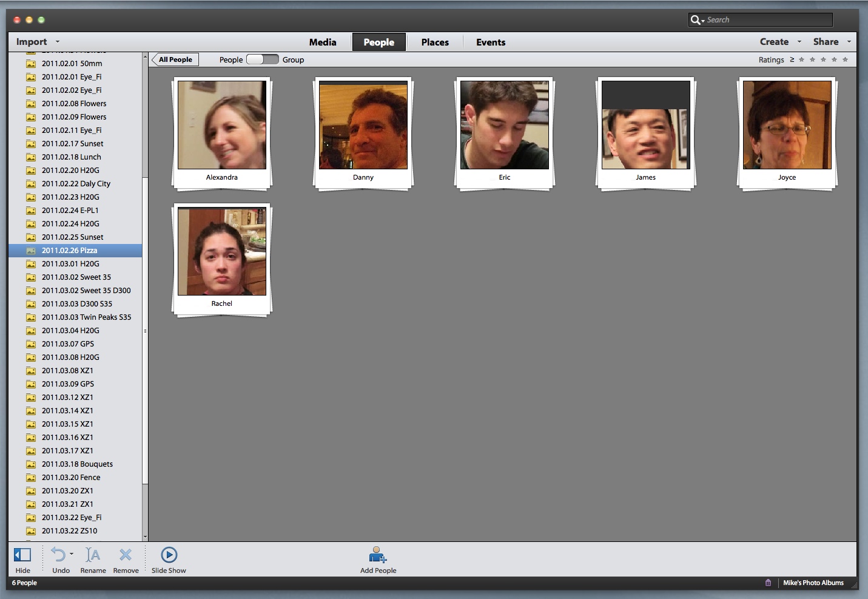Open the Share dropdown menu
The width and height of the screenshot is (868, 599).
click(x=832, y=42)
